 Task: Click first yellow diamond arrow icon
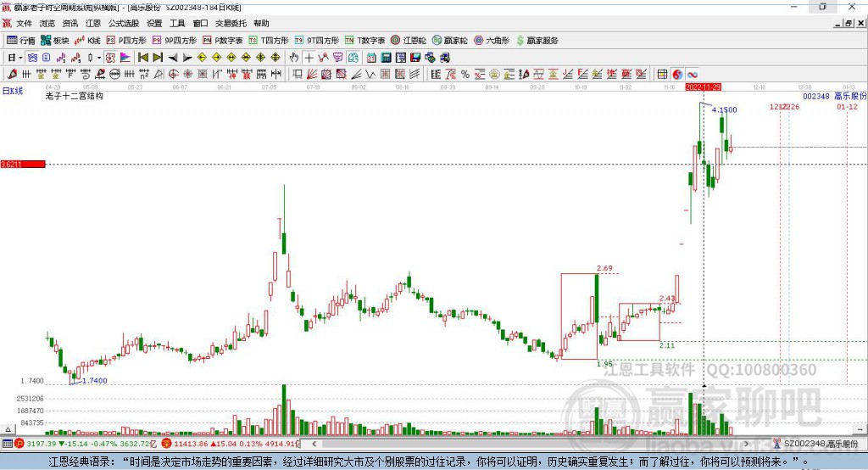202,58
